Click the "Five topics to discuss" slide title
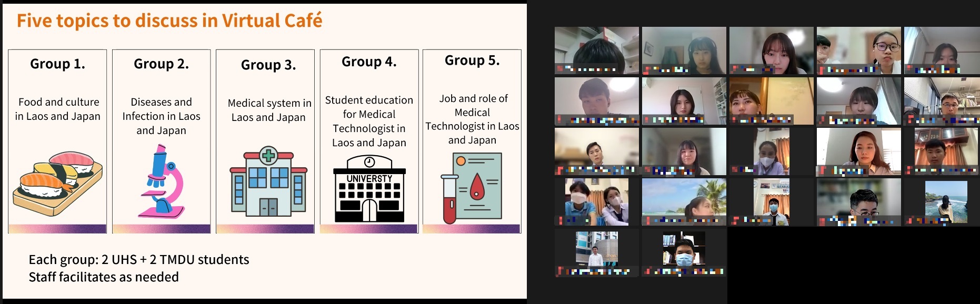The height and width of the screenshot is (304, 980). tap(169, 21)
